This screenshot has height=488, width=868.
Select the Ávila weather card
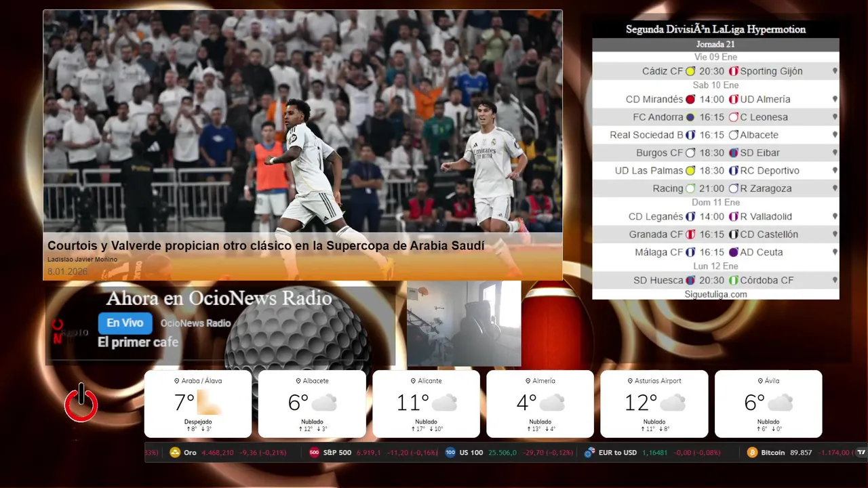pos(768,404)
